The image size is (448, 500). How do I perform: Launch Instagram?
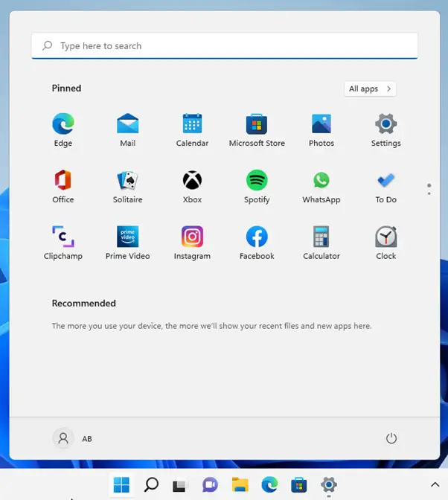pyautogui.click(x=192, y=243)
